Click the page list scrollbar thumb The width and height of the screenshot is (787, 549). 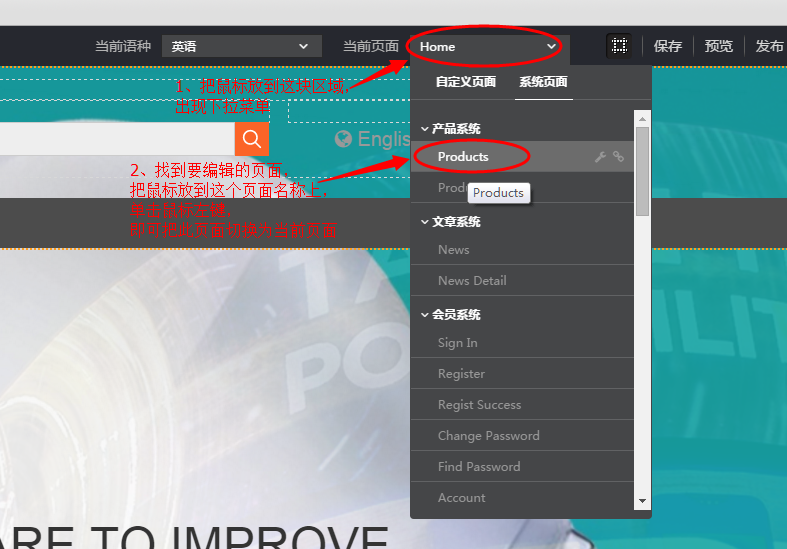click(642, 171)
